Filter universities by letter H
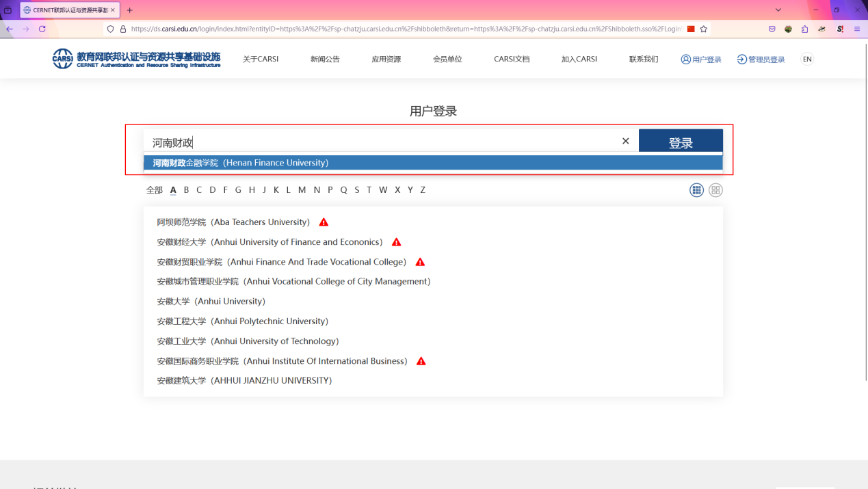This screenshot has width=868, height=489. pos(252,190)
